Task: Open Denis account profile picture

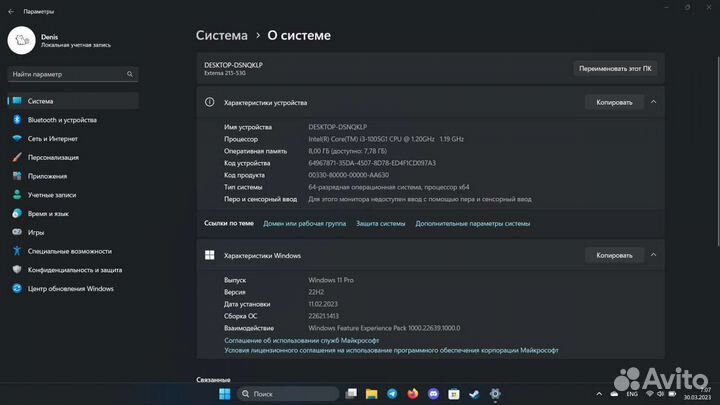Action: click(x=21, y=40)
